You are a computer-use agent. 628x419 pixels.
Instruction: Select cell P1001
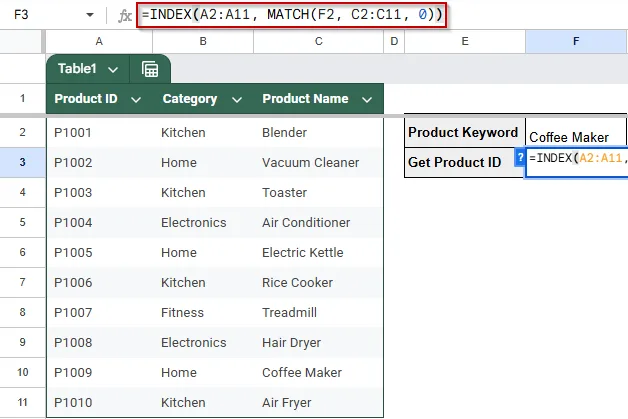pyautogui.click(x=99, y=132)
